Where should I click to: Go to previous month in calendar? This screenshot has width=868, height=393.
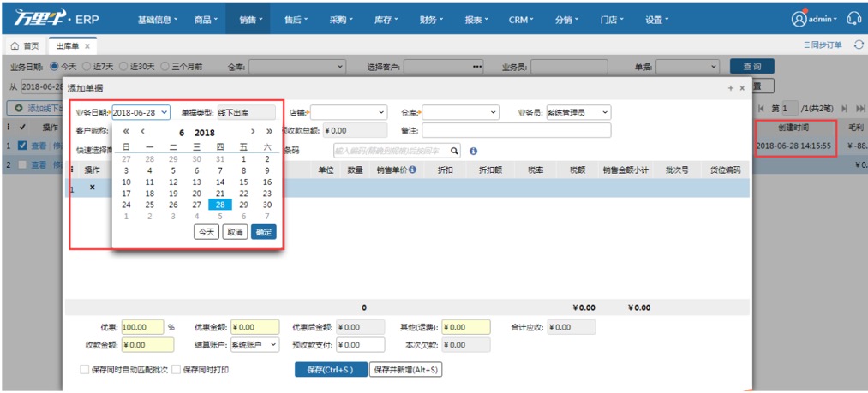(142, 131)
